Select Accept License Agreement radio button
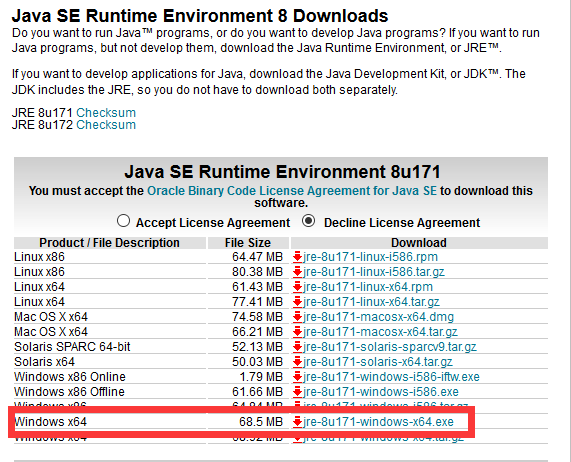571x462 pixels. 123,221
